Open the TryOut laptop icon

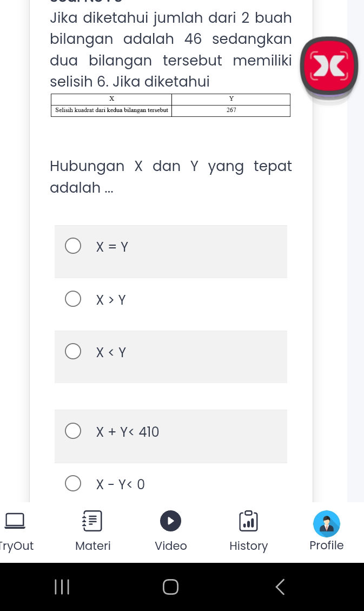click(15, 521)
